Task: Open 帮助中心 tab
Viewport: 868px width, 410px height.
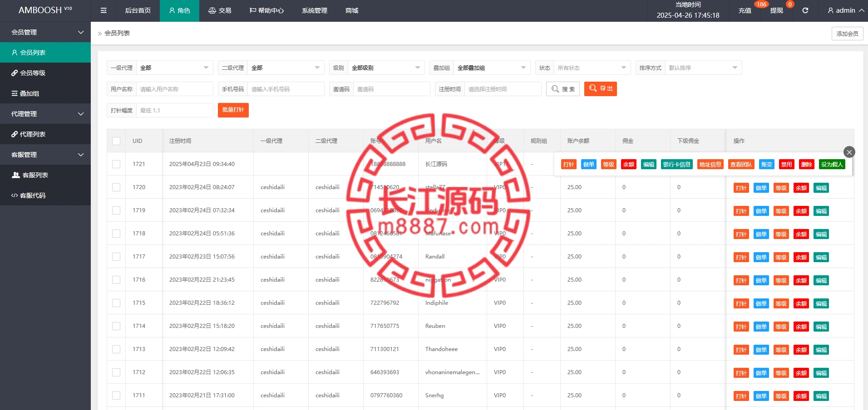Action: point(266,10)
